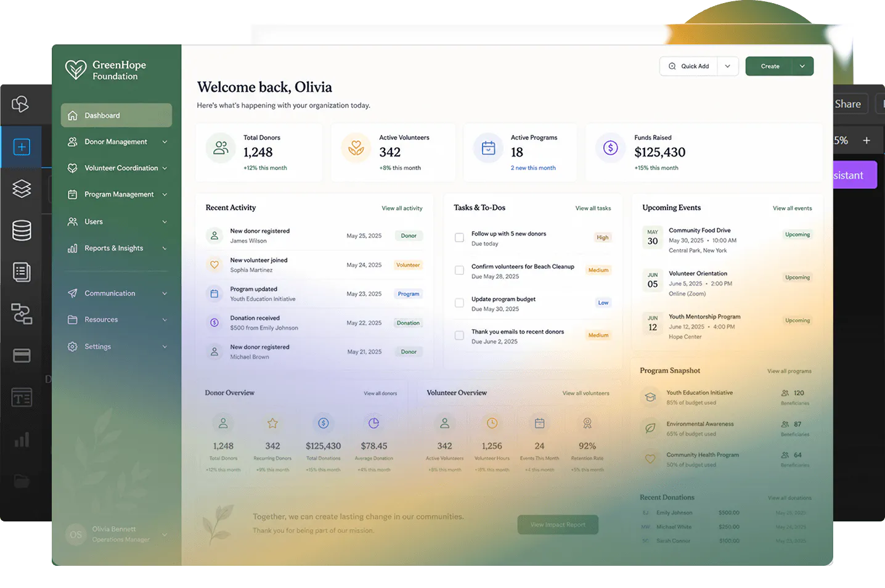Click the GreenHope Foundation heart logo
The height and width of the screenshot is (588, 885).
click(76, 70)
